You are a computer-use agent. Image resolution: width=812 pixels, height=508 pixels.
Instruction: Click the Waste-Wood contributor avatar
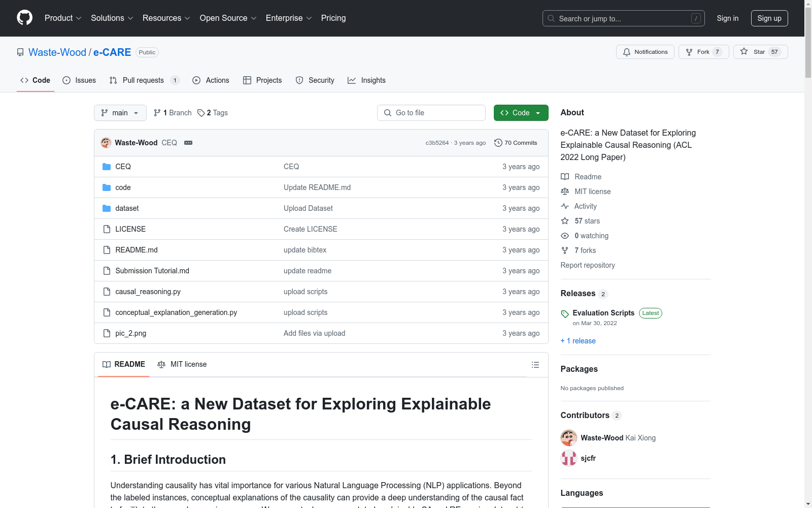[x=569, y=438]
